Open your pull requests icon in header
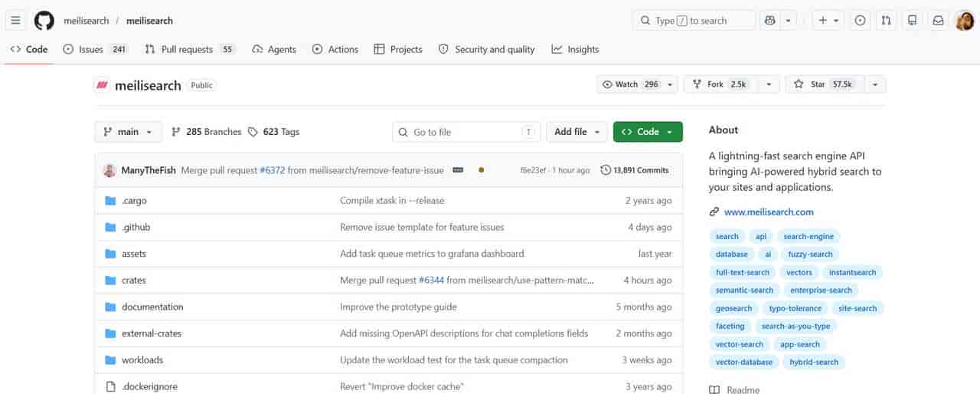980x394 pixels. [886, 21]
